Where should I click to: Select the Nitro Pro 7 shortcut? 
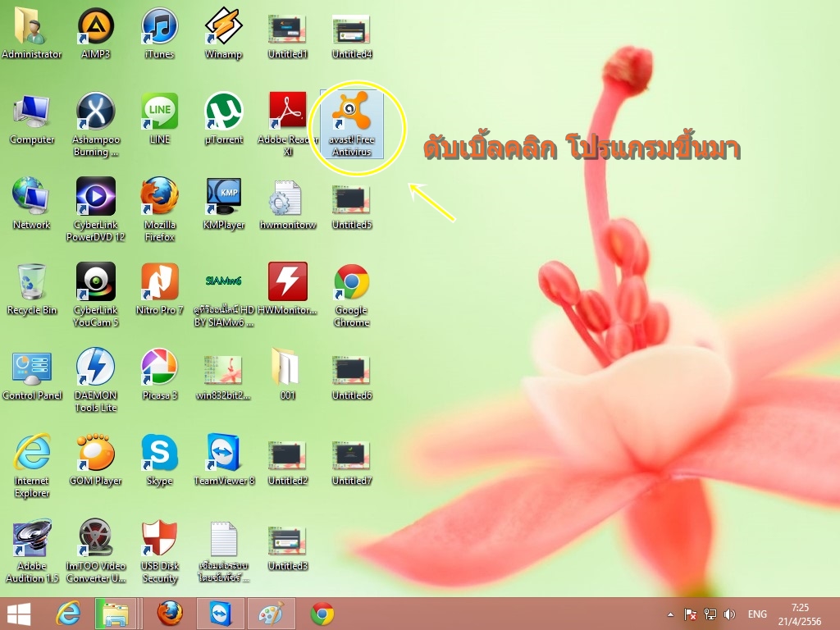click(x=160, y=290)
